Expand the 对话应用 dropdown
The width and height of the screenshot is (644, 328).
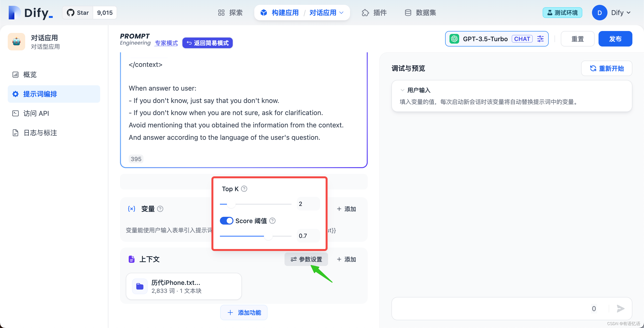click(327, 13)
